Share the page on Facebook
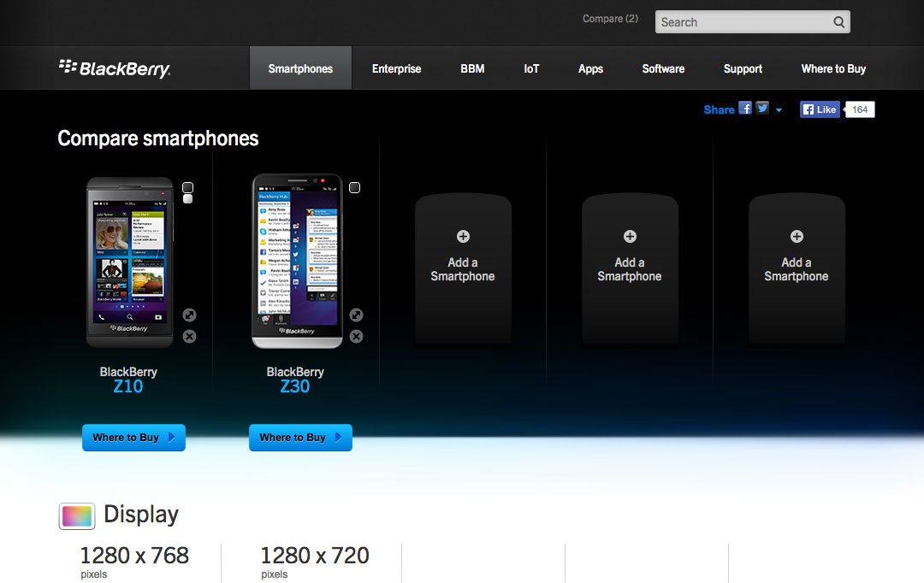 745,109
